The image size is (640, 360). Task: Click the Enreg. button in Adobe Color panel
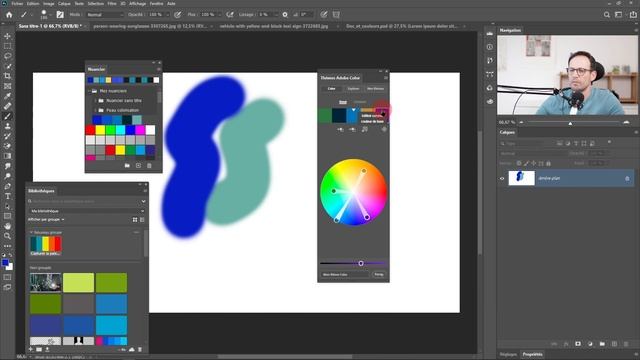(x=379, y=274)
